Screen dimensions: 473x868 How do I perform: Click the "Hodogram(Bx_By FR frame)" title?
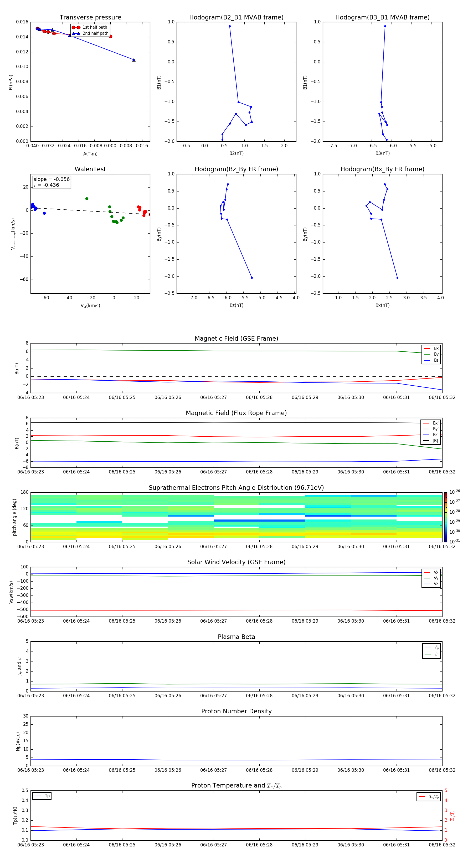pos(382,169)
